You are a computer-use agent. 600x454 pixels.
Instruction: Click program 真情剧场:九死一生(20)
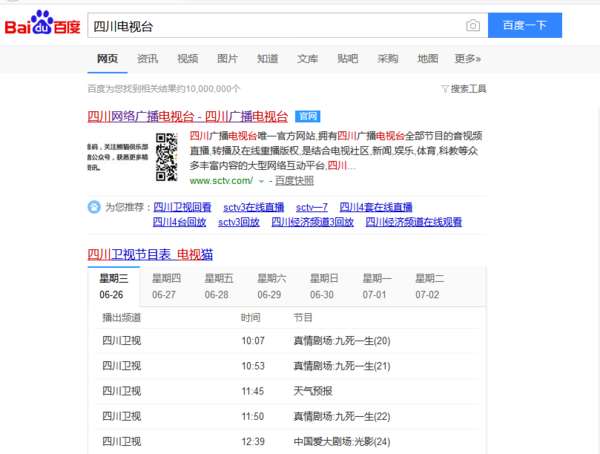coord(342,341)
